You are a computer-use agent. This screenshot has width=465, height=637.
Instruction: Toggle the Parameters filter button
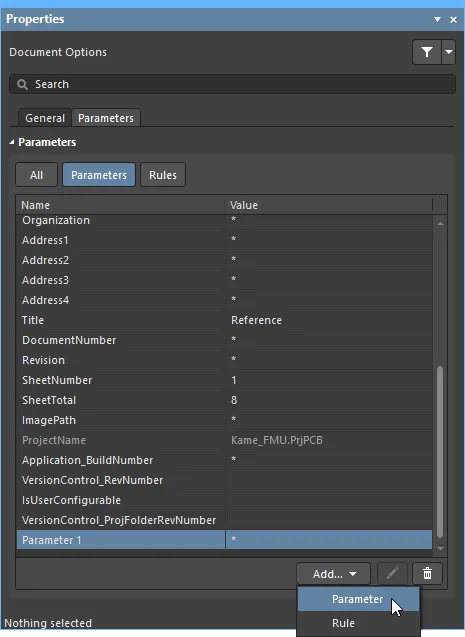coord(99,175)
